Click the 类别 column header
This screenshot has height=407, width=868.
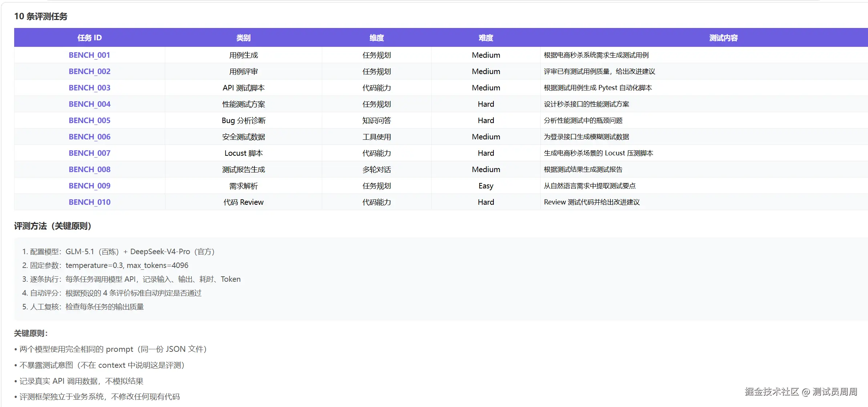click(x=243, y=38)
